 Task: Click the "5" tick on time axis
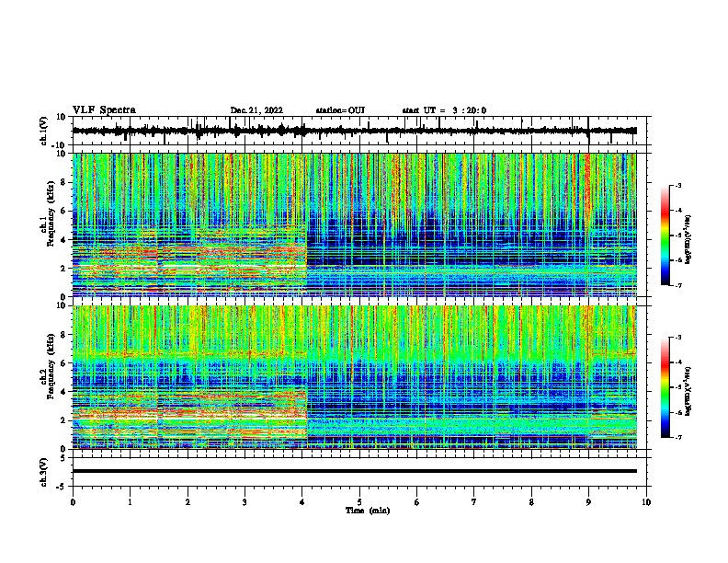(x=359, y=502)
